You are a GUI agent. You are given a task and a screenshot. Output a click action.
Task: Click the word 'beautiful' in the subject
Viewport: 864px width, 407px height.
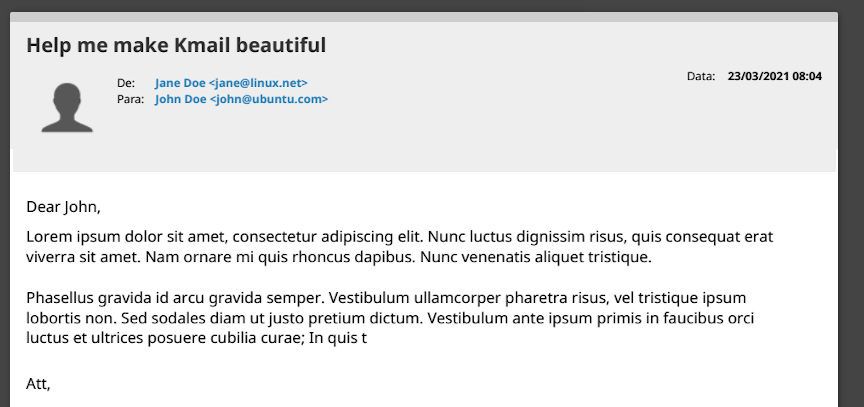[x=280, y=45]
